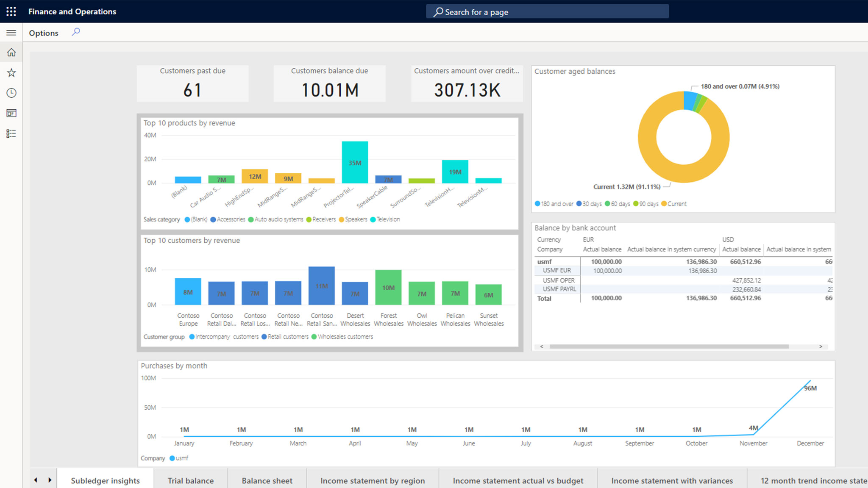
Task: Go to the Home icon
Action: [x=11, y=53]
